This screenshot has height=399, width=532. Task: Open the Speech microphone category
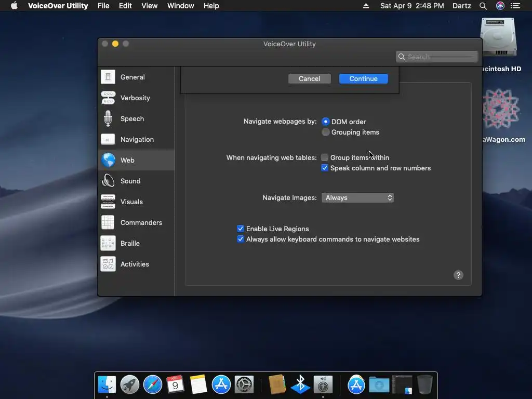108,118
